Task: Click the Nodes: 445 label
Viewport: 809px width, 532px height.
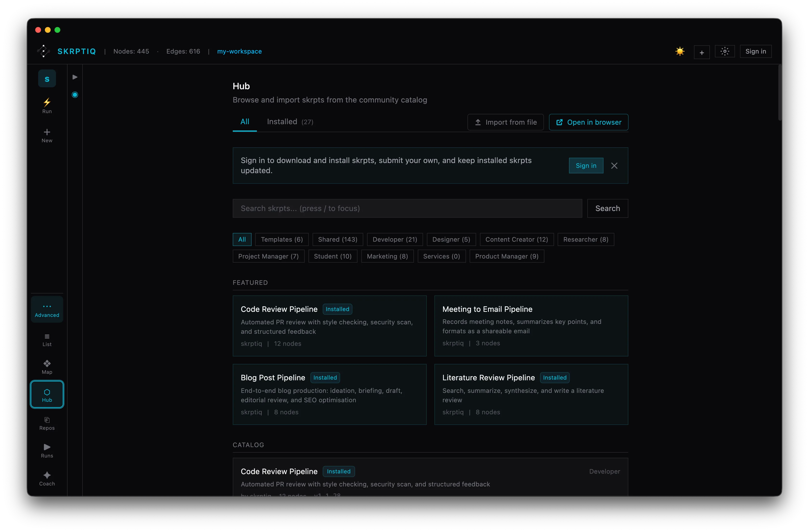Action: 131,51
